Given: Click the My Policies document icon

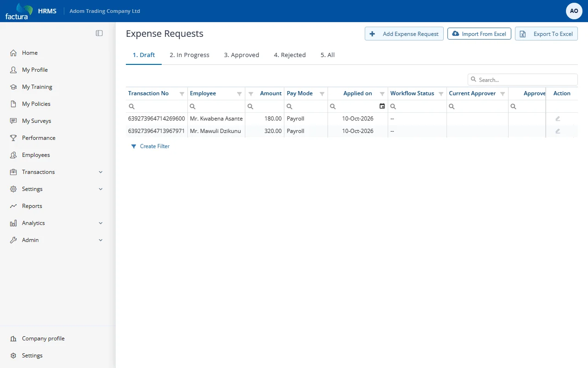Looking at the screenshot, I should (13, 104).
